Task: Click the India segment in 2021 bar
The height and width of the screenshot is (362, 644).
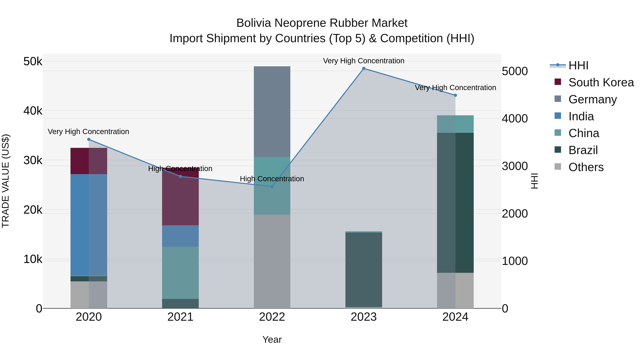Action: (180, 236)
